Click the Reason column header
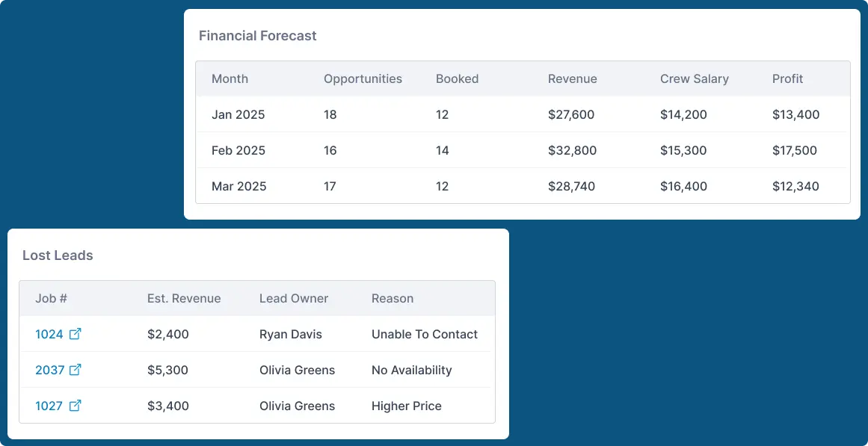The width and height of the screenshot is (868, 446). click(392, 298)
